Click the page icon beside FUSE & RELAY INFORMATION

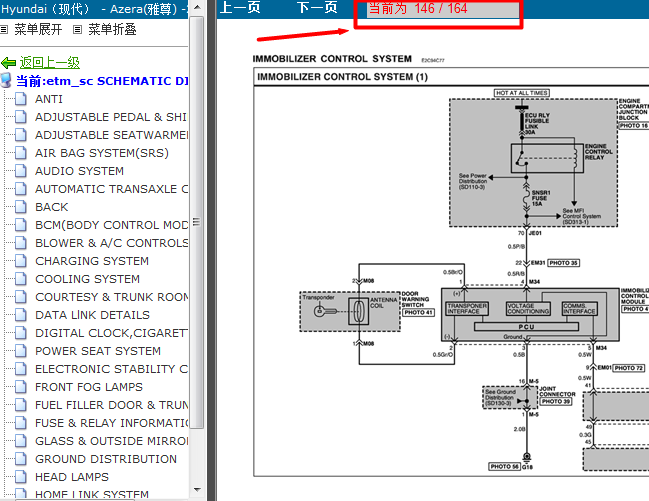[21, 423]
